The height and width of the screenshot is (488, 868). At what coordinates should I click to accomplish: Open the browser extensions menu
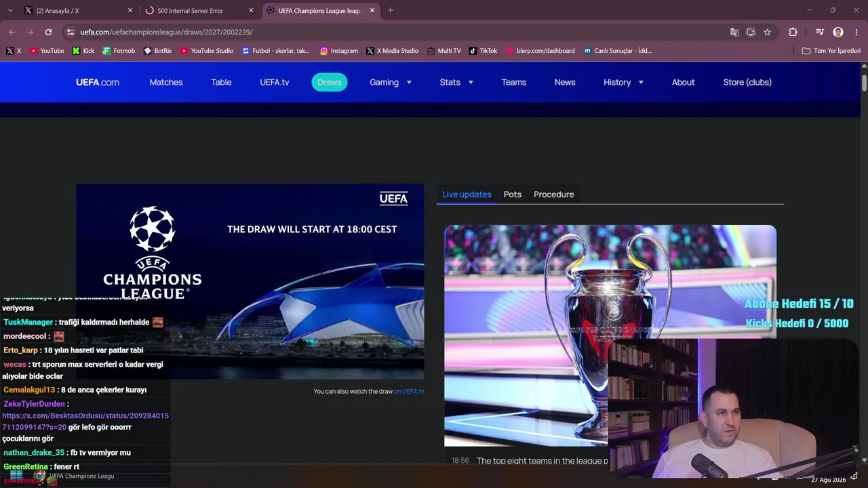(x=793, y=32)
